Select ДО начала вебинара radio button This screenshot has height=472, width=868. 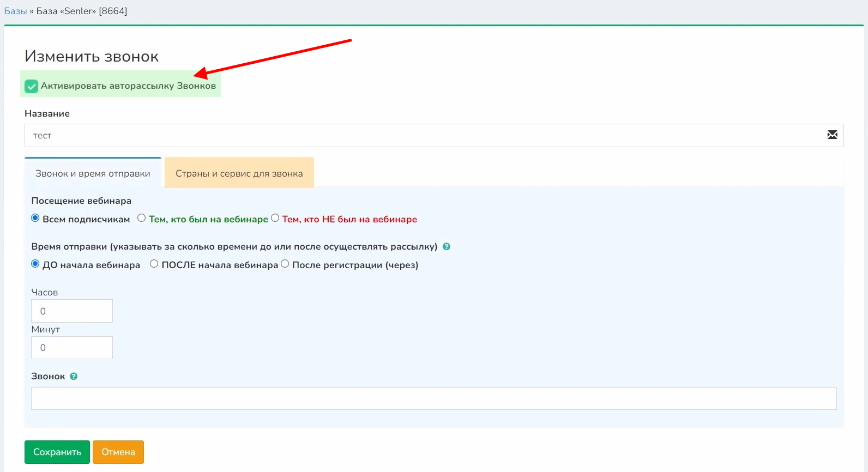(35, 264)
